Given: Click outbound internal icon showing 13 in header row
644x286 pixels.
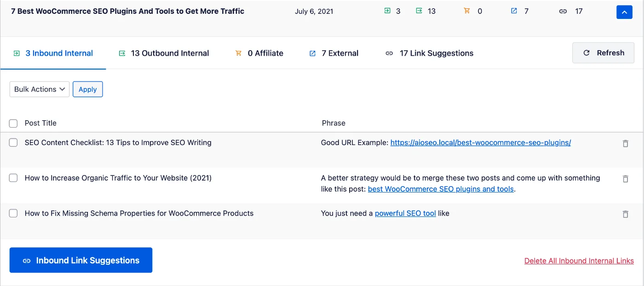Looking at the screenshot, I should click(419, 11).
